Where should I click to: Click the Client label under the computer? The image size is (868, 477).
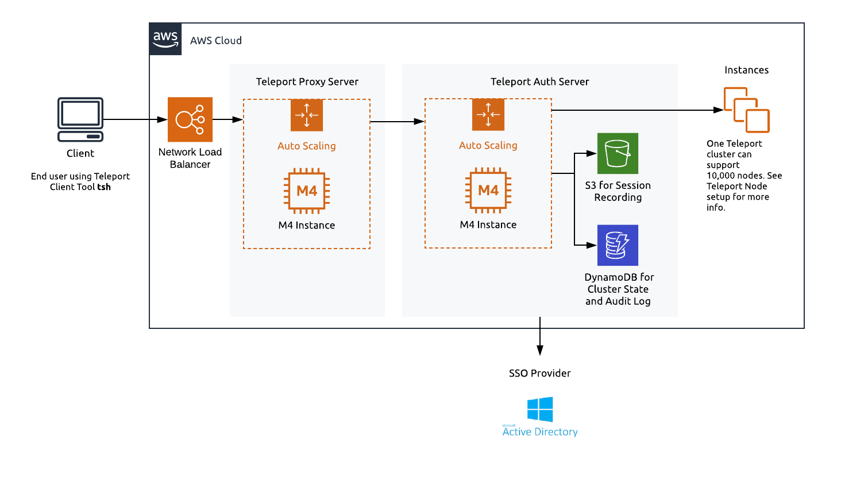pos(80,153)
